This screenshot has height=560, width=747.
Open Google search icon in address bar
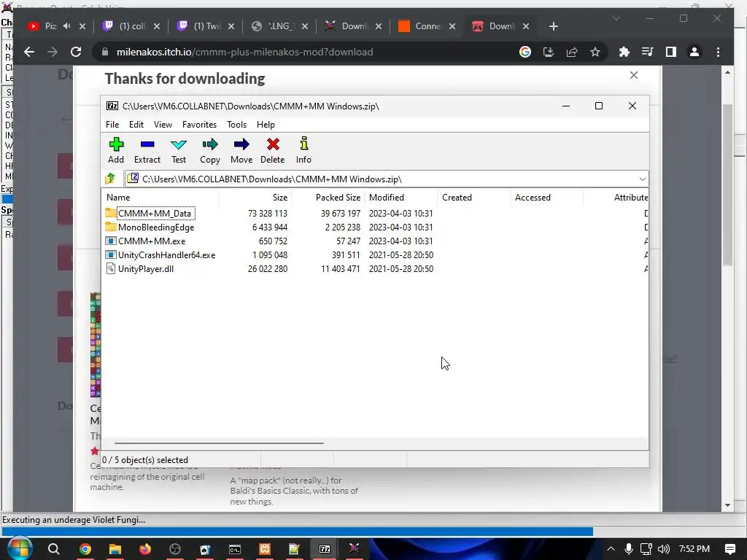pyautogui.click(x=525, y=52)
